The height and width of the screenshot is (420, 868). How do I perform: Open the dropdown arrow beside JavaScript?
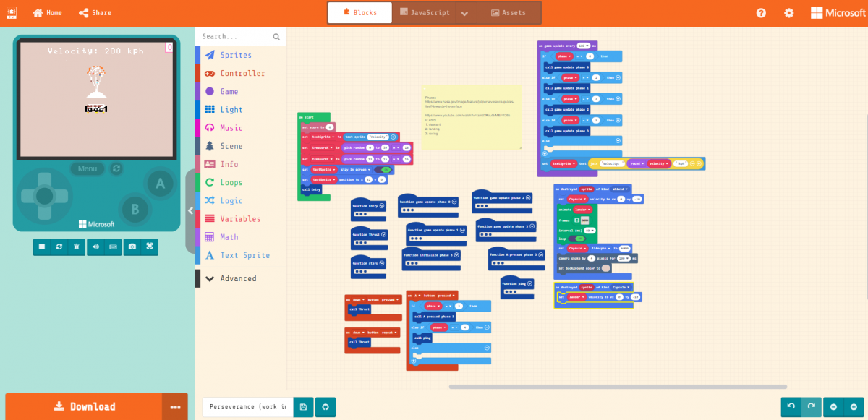coord(464,13)
